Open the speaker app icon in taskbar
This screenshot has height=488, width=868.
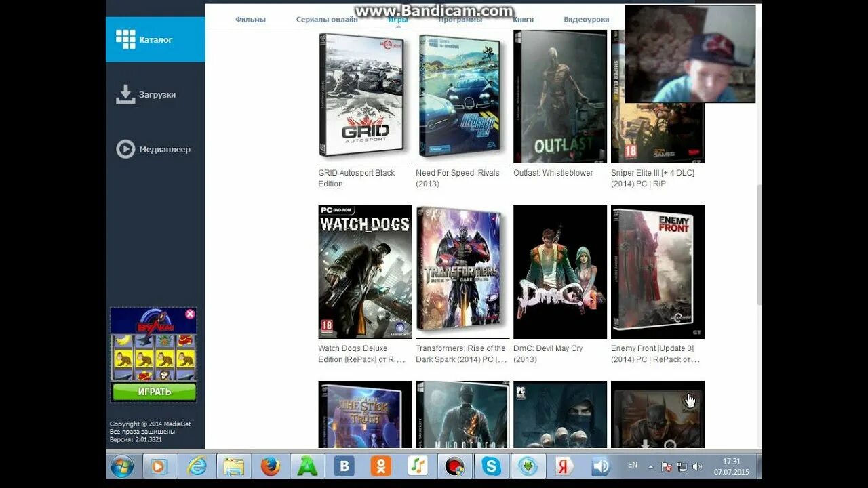[x=601, y=466]
